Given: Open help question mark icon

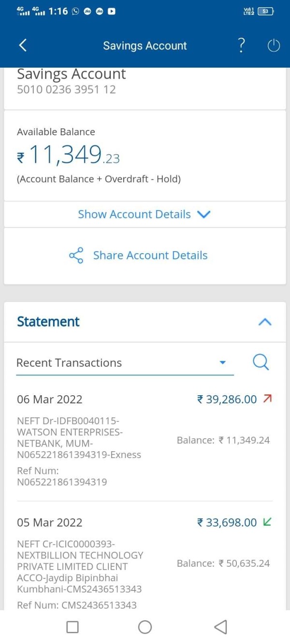Looking at the screenshot, I should click(x=242, y=45).
